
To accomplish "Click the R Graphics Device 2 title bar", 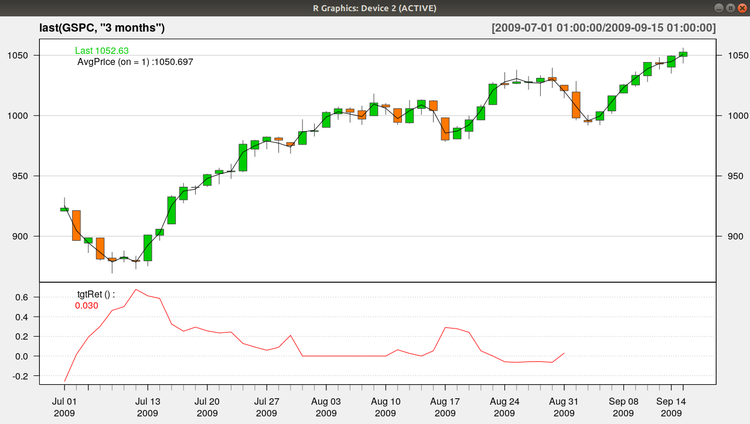I will point(375,8).
